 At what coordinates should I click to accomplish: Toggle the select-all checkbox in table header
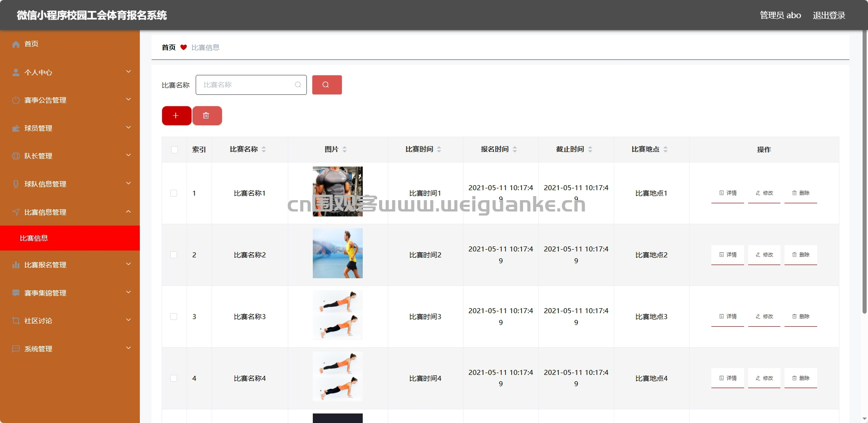174,150
